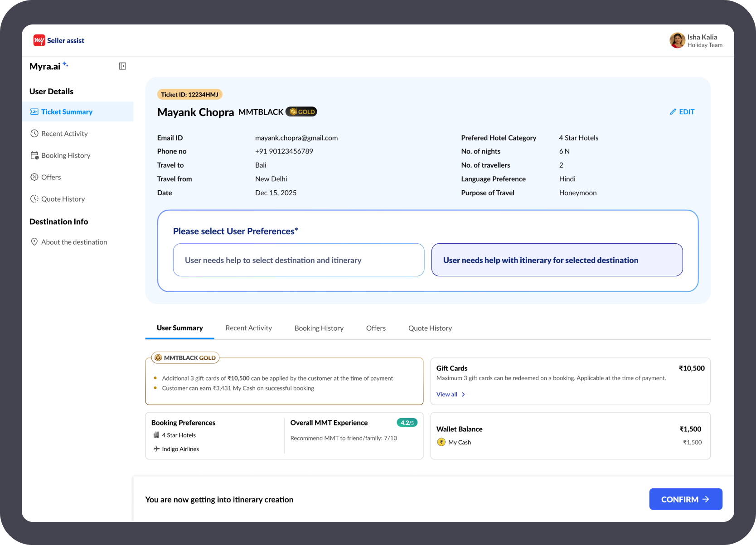Click the Ticket Summary sidebar icon

[x=34, y=112]
